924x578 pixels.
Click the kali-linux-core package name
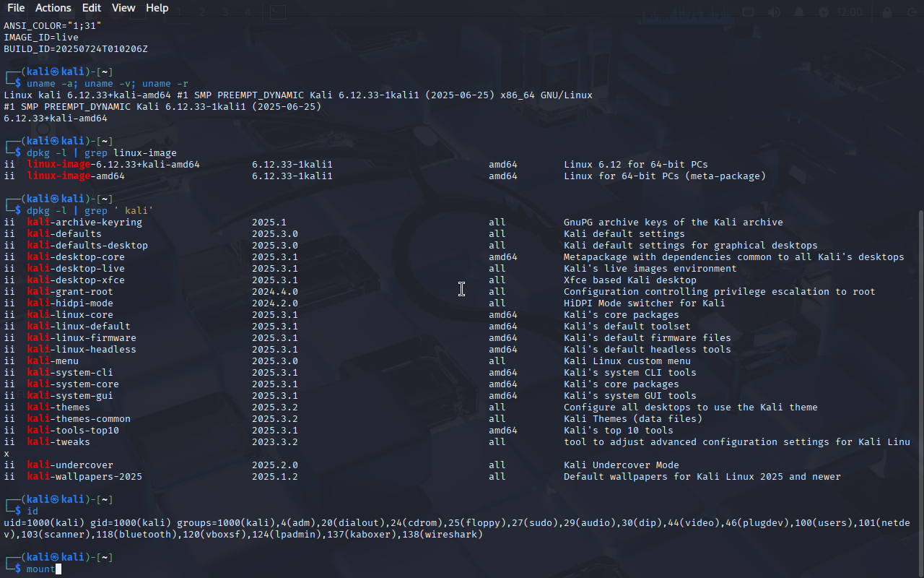click(70, 315)
